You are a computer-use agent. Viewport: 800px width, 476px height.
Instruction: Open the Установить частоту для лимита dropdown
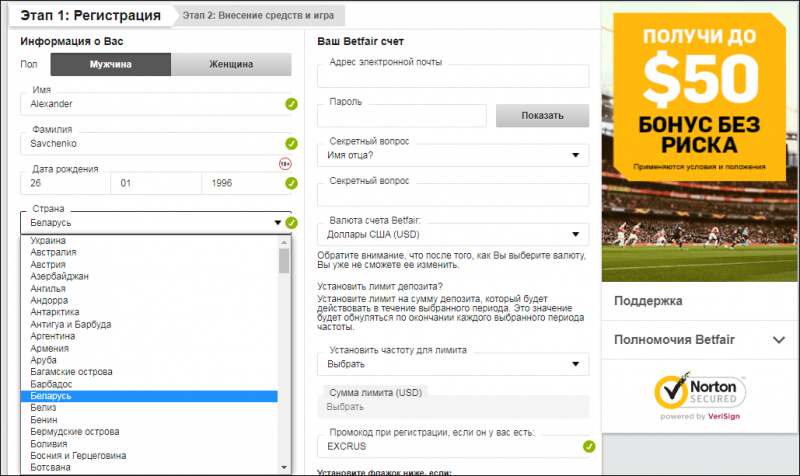point(453,364)
